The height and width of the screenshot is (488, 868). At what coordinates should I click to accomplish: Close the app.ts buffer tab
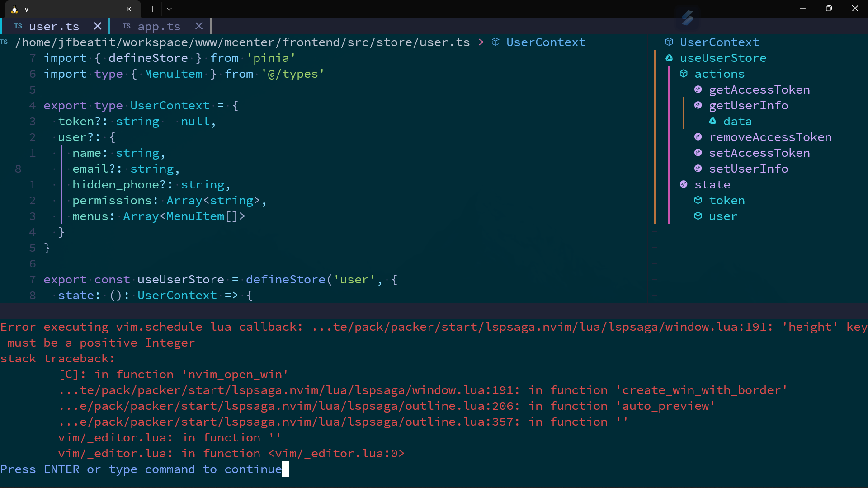pos(199,26)
